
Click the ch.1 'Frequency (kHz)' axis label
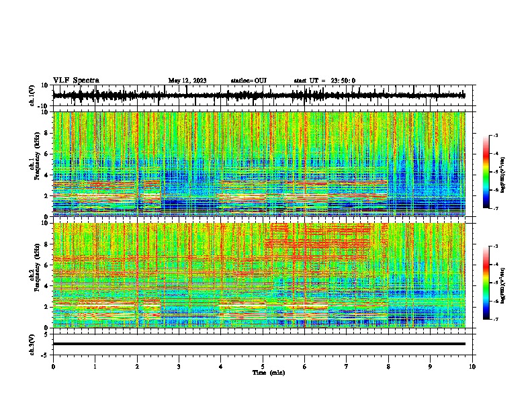(x=37, y=156)
